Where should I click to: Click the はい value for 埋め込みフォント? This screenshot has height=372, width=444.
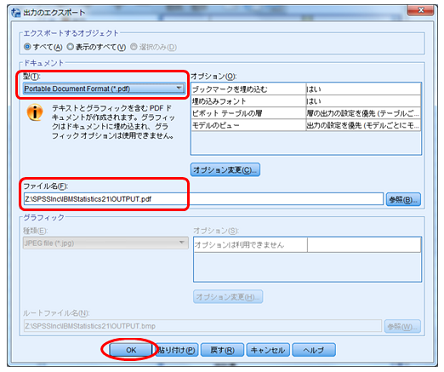[363, 101]
